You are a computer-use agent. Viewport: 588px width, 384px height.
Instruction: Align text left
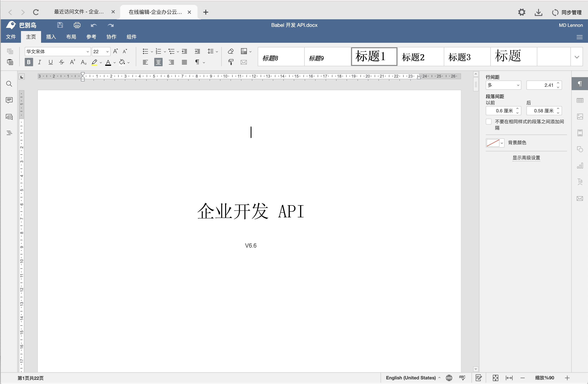[145, 62]
